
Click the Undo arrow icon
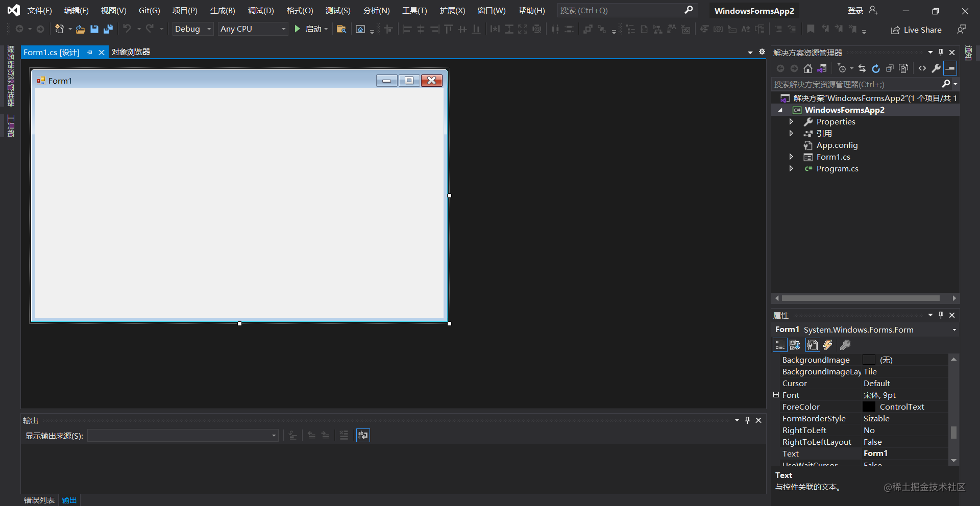pos(127,29)
